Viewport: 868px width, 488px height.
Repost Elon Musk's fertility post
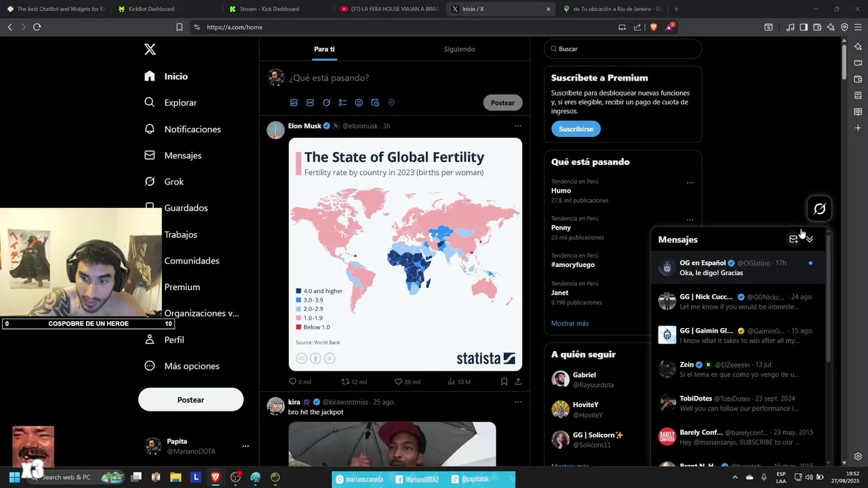click(x=354, y=382)
